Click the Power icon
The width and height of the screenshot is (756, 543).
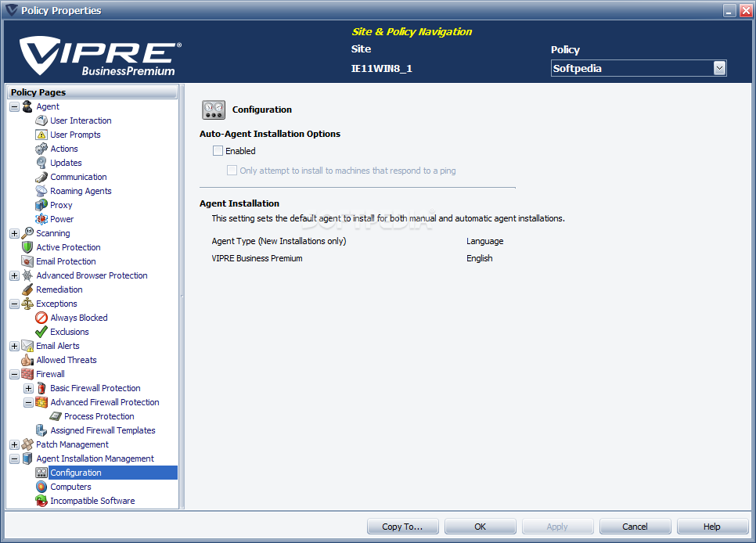click(x=41, y=219)
